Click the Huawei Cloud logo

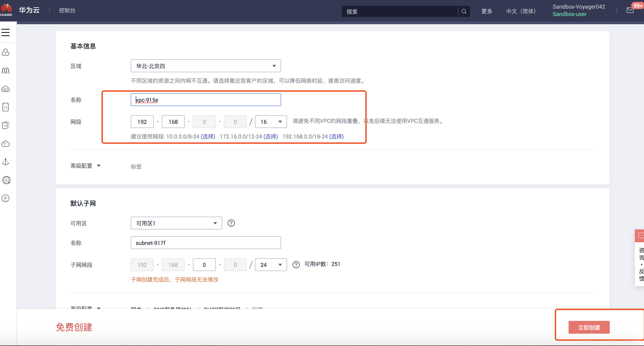click(6, 10)
